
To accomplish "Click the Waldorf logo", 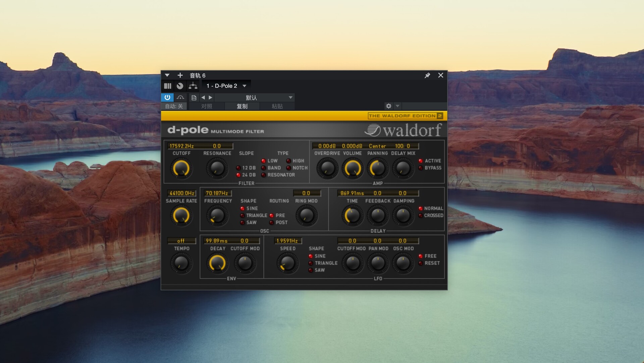I will [x=403, y=130].
